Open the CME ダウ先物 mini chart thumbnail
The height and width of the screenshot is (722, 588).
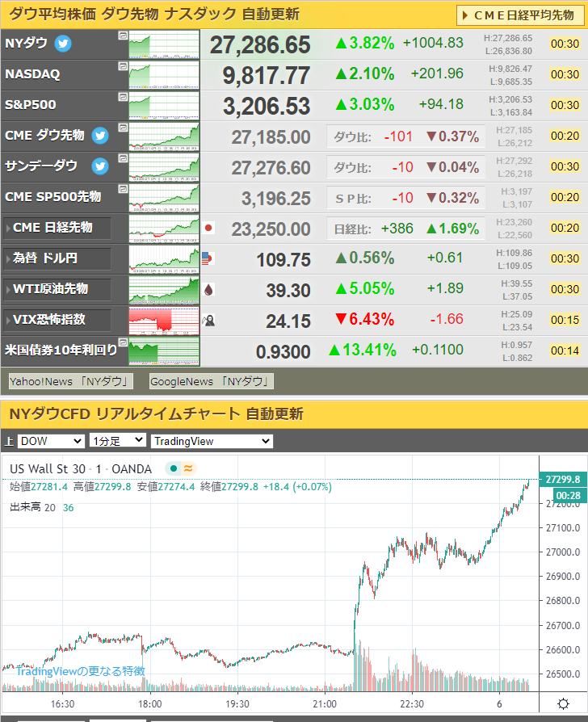[x=164, y=136]
